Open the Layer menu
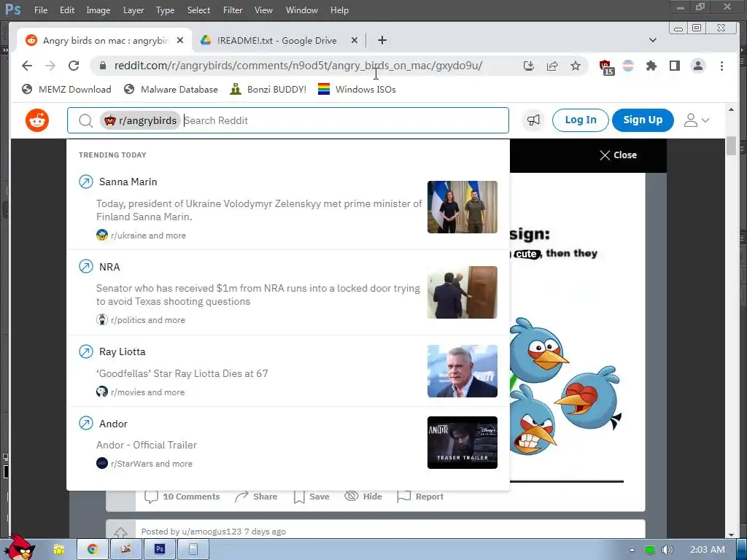The width and height of the screenshot is (747, 560). click(133, 10)
